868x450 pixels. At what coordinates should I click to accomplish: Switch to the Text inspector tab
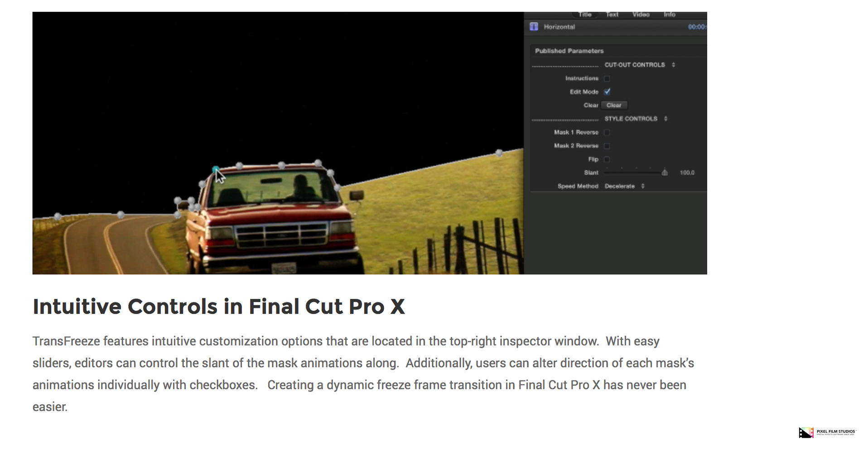(x=612, y=14)
